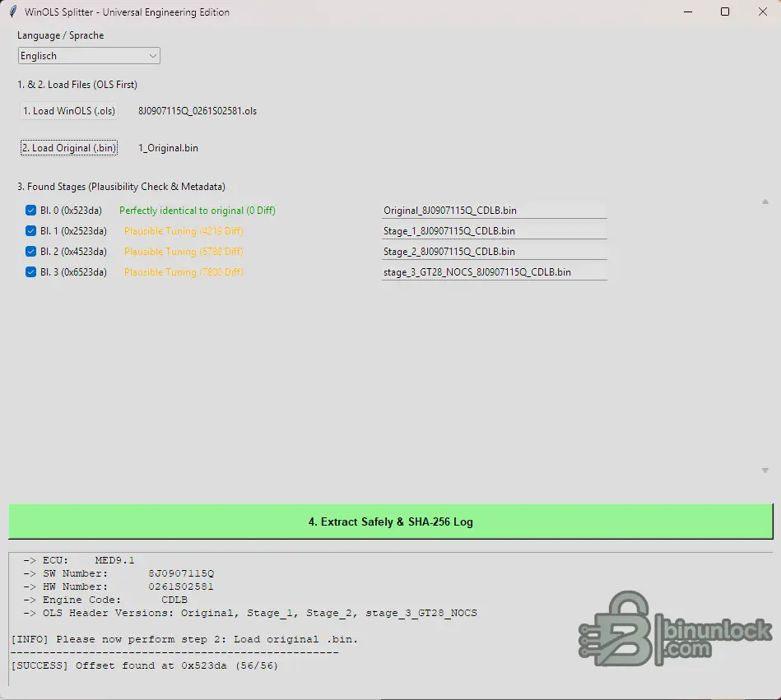The image size is (781, 700).
Task: Edit the stage_3_GT28_NOCS filename field
Action: click(x=494, y=271)
